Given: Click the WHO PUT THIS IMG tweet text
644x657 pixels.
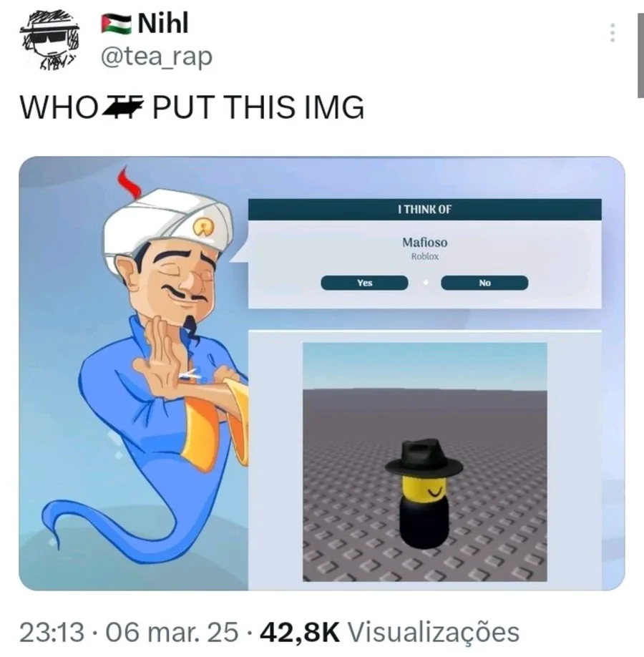Looking at the screenshot, I should click(192, 107).
